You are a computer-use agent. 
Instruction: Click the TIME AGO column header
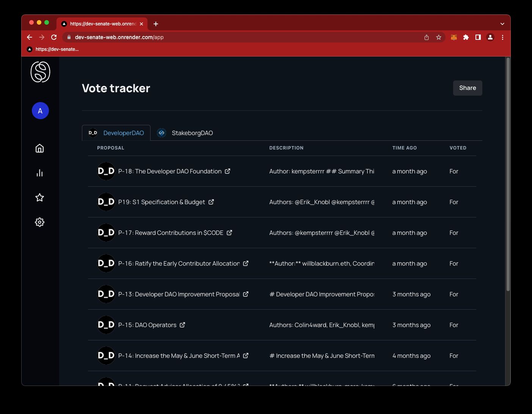(405, 148)
